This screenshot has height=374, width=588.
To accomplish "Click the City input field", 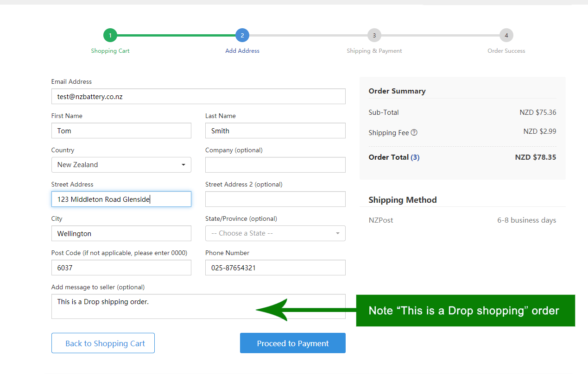I will [x=121, y=233].
